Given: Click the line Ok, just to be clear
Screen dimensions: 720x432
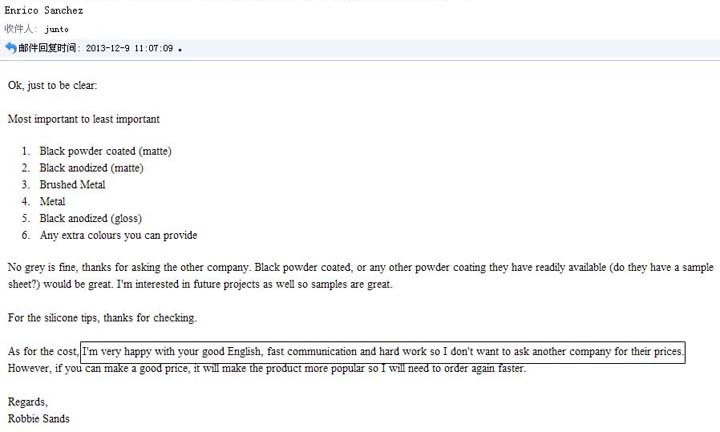Looking at the screenshot, I should 52,85.
